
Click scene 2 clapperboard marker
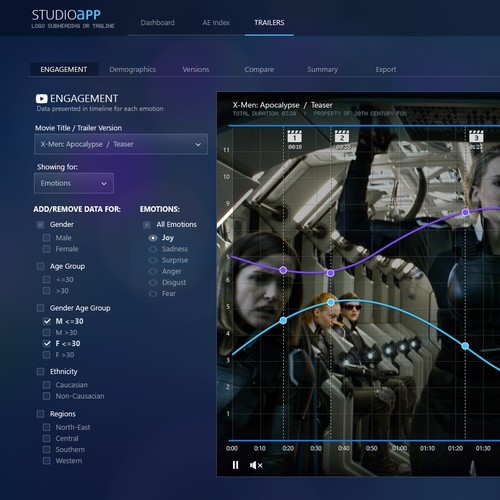click(342, 136)
